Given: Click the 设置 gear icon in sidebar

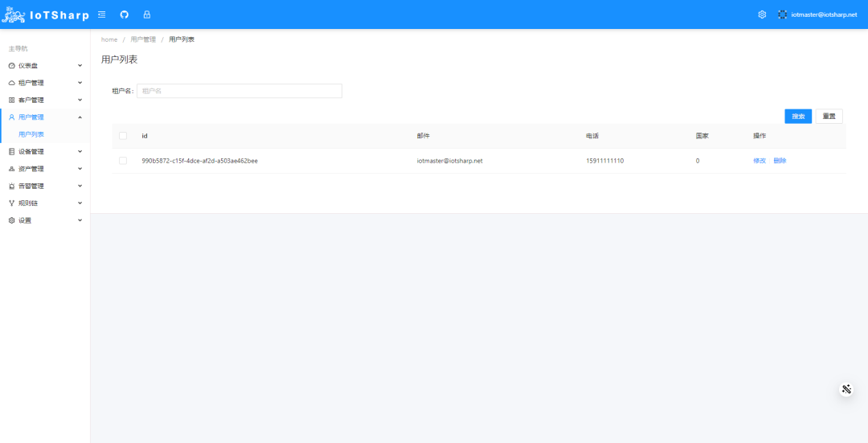Looking at the screenshot, I should (x=11, y=220).
